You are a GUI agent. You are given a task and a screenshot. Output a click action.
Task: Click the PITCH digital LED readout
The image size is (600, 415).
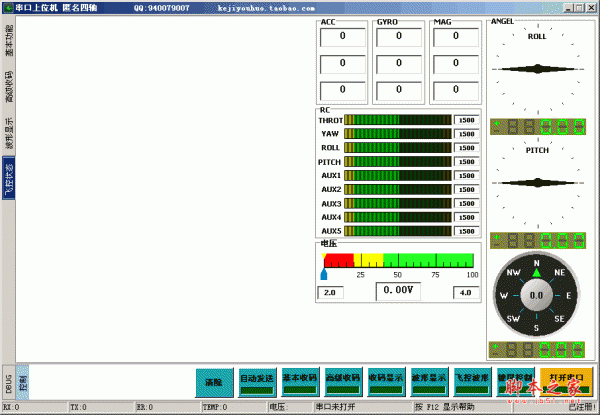click(538, 241)
